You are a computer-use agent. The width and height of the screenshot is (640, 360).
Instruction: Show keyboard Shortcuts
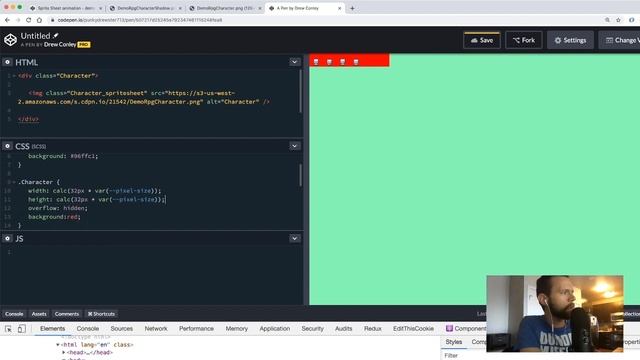pyautogui.click(x=101, y=314)
